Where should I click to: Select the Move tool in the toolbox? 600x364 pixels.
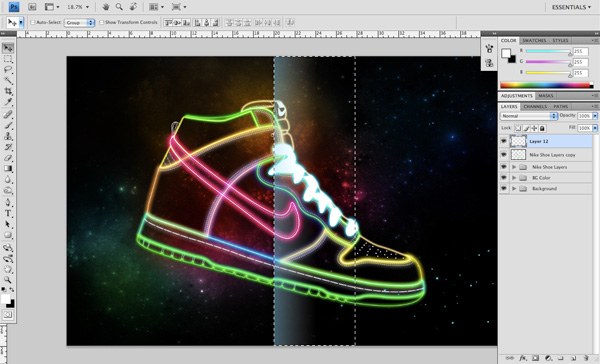tap(8, 48)
